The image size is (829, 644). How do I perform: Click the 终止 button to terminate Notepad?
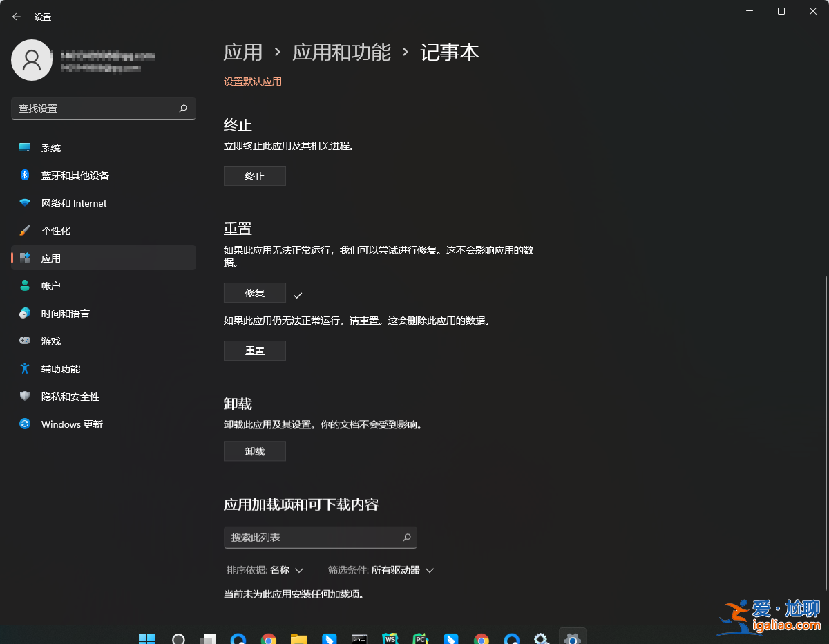click(x=254, y=176)
